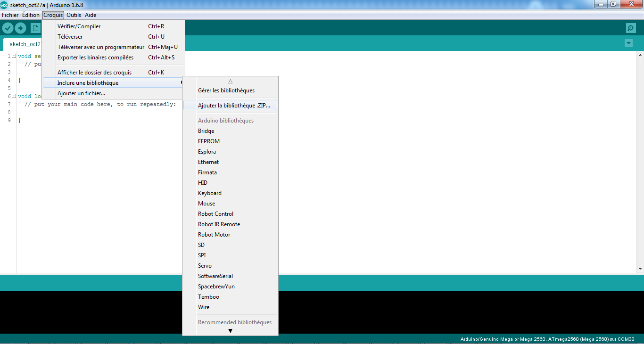Include the SoftwareSerial library
Viewport: 644px width, 344px height.
230,276
